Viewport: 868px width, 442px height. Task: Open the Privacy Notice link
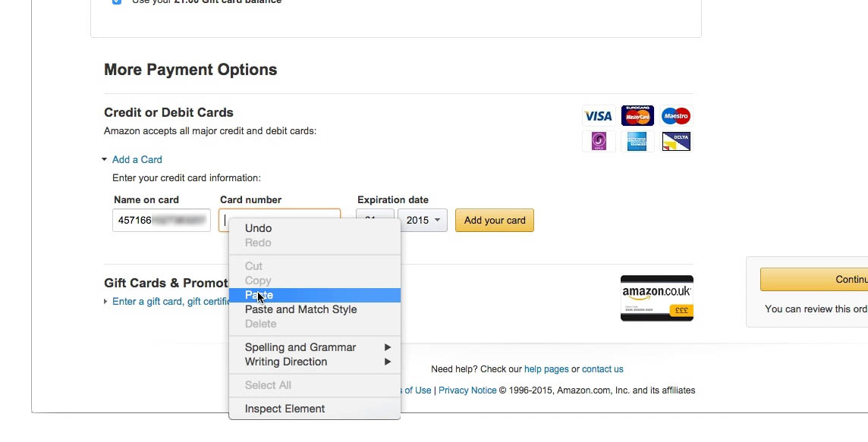click(x=467, y=390)
